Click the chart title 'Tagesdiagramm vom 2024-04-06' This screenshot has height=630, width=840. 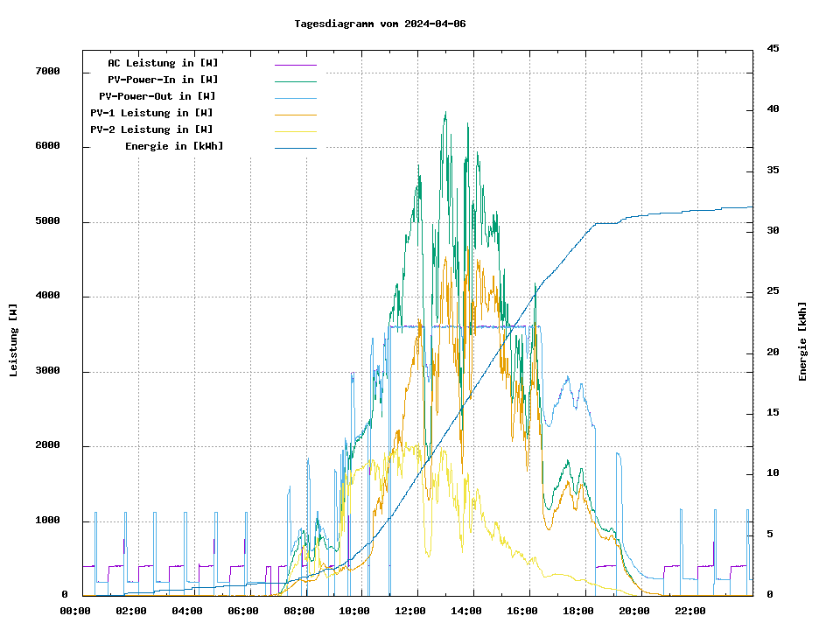click(380, 24)
